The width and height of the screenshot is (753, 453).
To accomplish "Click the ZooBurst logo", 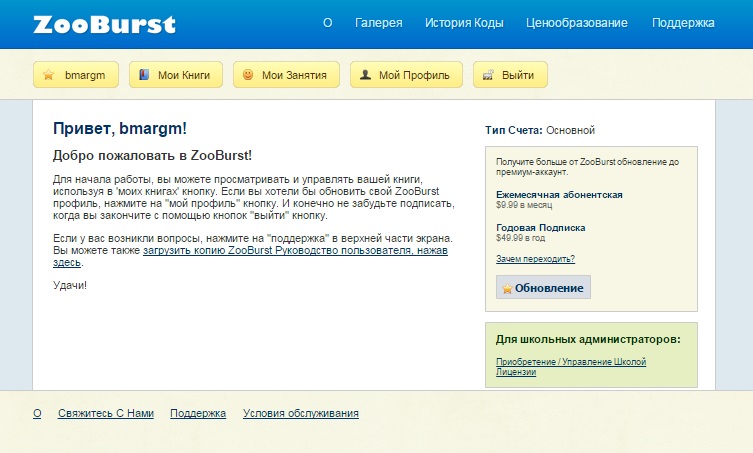I will point(104,24).
